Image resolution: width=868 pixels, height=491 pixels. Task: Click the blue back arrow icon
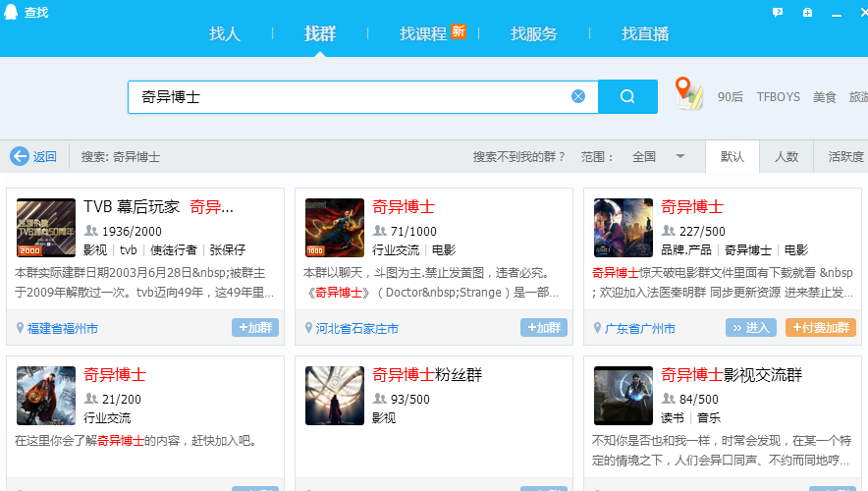[20, 157]
